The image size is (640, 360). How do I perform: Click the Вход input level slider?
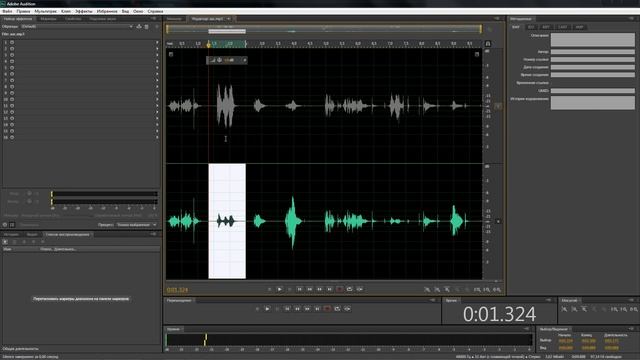104,194
